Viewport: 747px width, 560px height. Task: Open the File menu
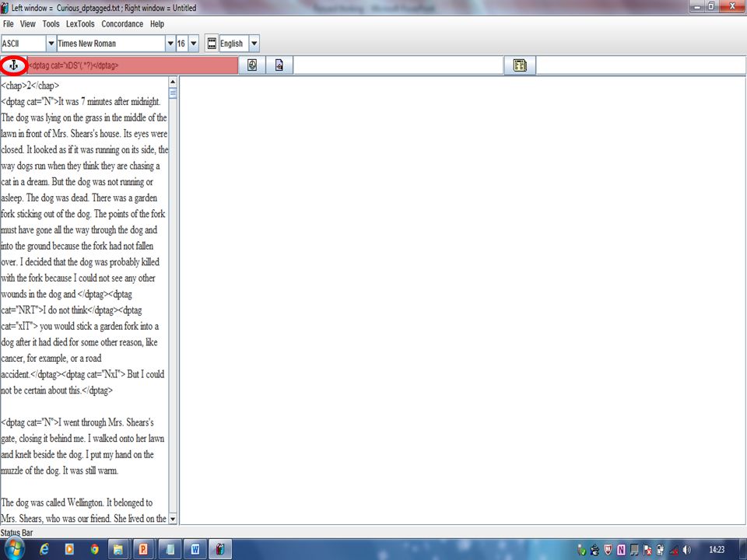click(x=9, y=24)
